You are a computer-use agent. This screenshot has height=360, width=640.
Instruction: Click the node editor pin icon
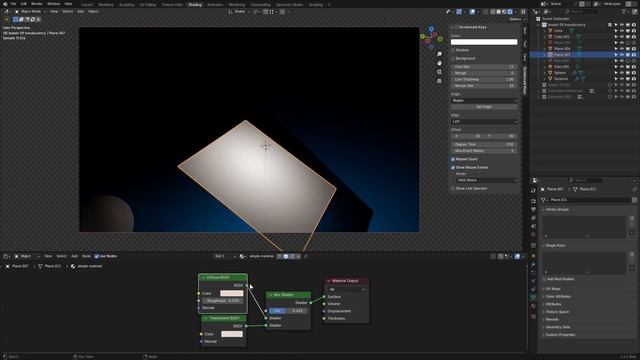pyautogui.click(x=306, y=256)
